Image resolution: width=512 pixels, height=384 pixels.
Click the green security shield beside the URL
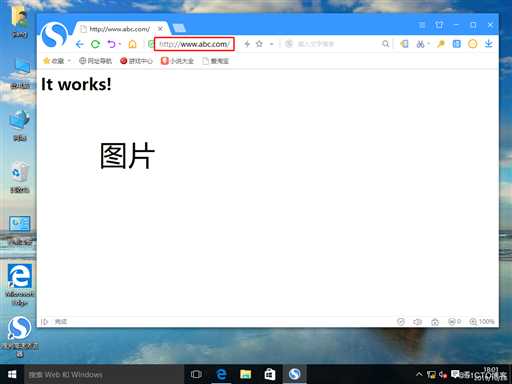coord(151,44)
